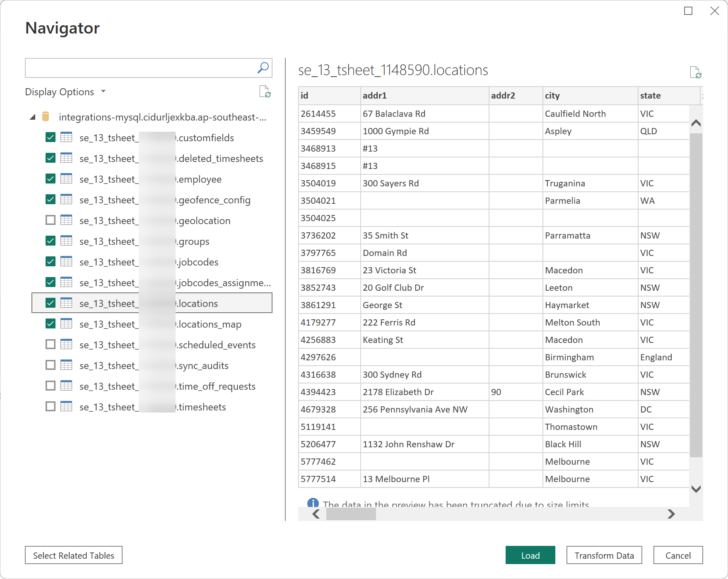This screenshot has height=579, width=728.
Task: Check the geolocation table checkbox
Action: click(x=51, y=220)
